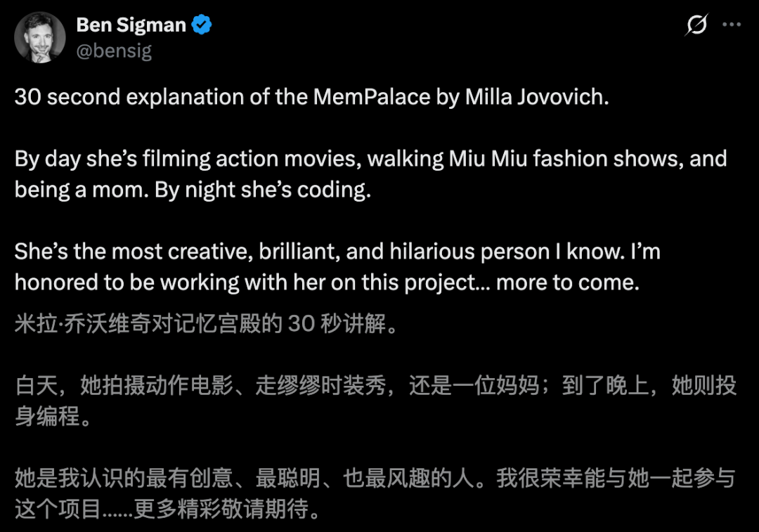Open the @bensig handle link
759x532 pixels.
point(114,51)
